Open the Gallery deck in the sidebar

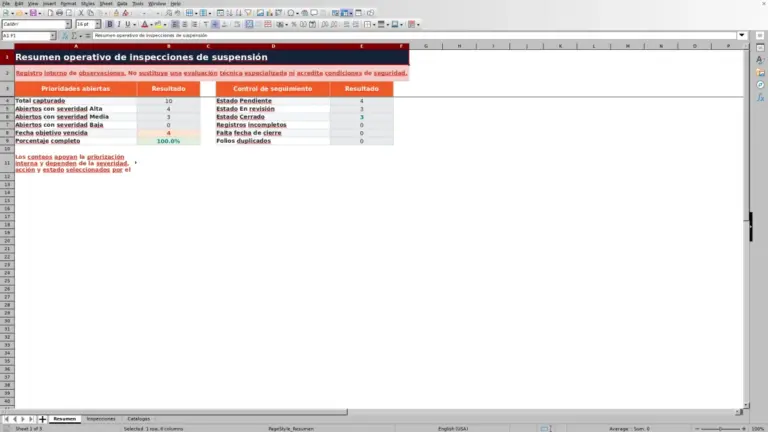760,72
